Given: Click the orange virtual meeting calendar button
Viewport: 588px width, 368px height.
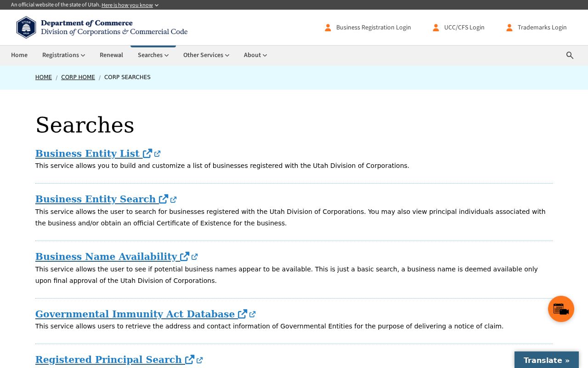Looking at the screenshot, I should click(561, 309).
